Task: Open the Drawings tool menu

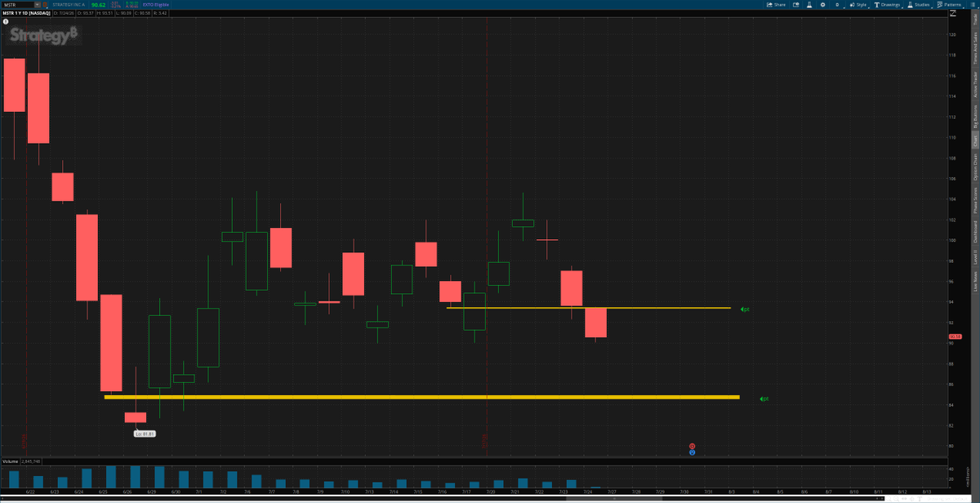Action: [x=887, y=4]
